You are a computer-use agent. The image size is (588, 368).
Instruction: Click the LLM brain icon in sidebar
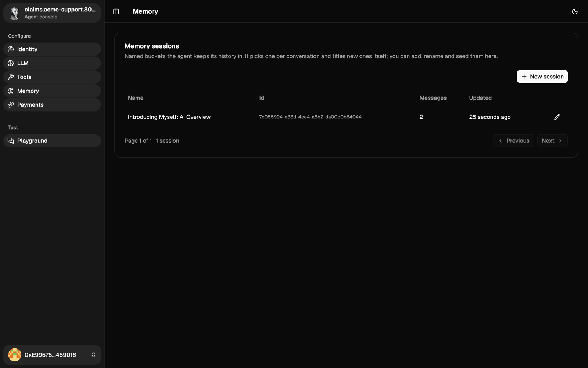pyautogui.click(x=11, y=63)
